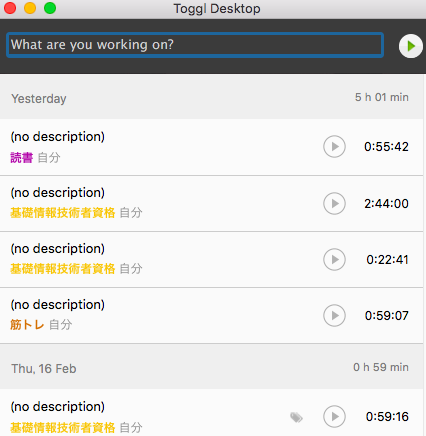Open 基礎情報技術者資格 project on 2:44:00 entry
Image resolution: width=426 pixels, height=436 pixels.
[x=63, y=213]
